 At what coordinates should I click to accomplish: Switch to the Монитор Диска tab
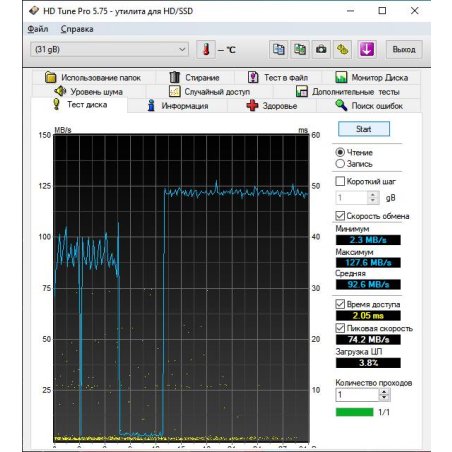point(371,78)
